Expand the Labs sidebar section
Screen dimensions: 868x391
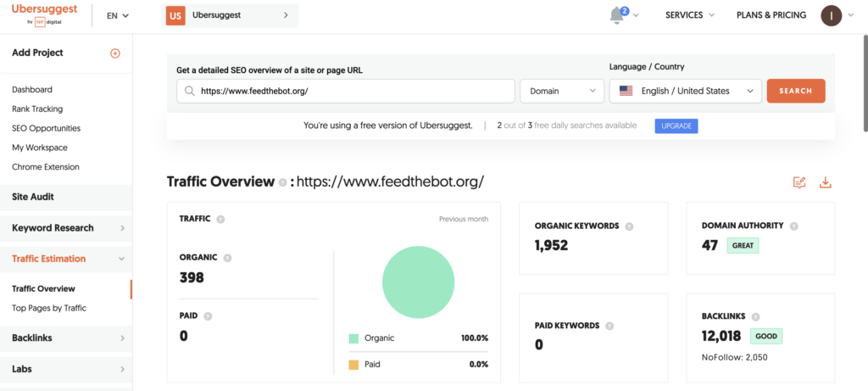[x=66, y=369]
